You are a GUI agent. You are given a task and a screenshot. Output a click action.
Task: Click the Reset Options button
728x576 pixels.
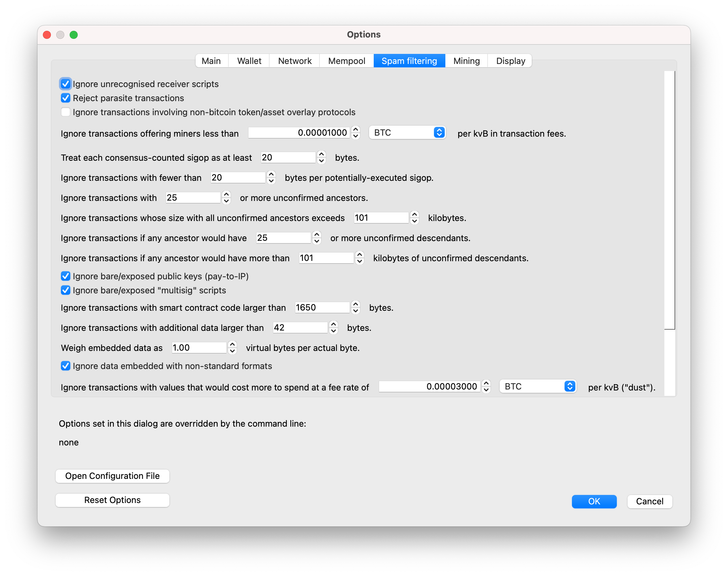coord(112,500)
